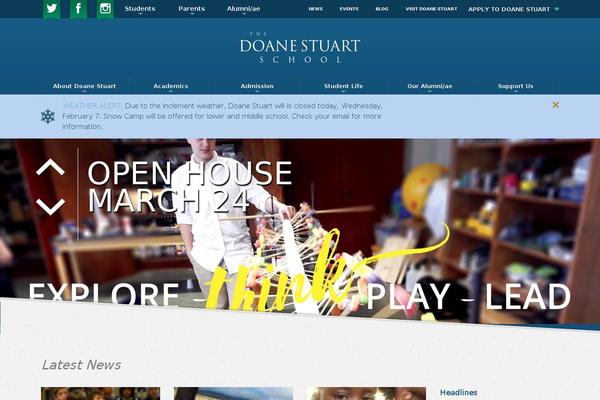Image resolution: width=600 pixels, height=400 pixels.
Task: Open the Twitter social link
Action: pos(51,9)
